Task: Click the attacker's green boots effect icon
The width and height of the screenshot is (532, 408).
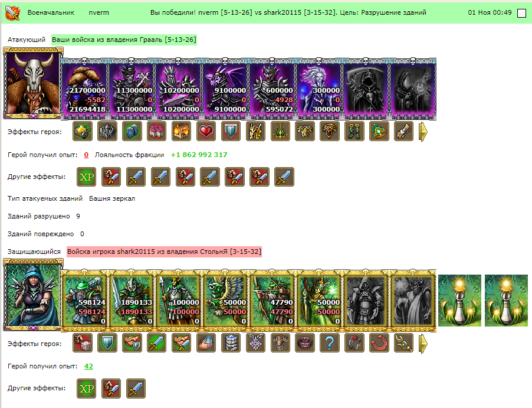Action: [x=354, y=131]
